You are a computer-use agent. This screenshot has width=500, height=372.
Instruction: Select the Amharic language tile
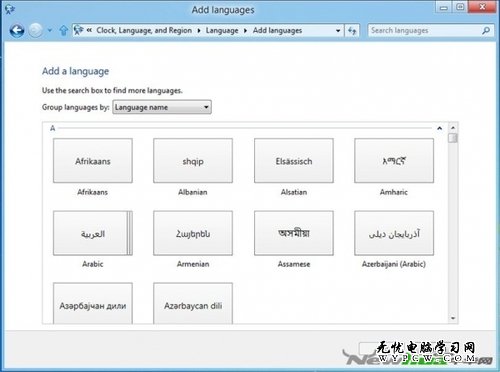click(394, 161)
